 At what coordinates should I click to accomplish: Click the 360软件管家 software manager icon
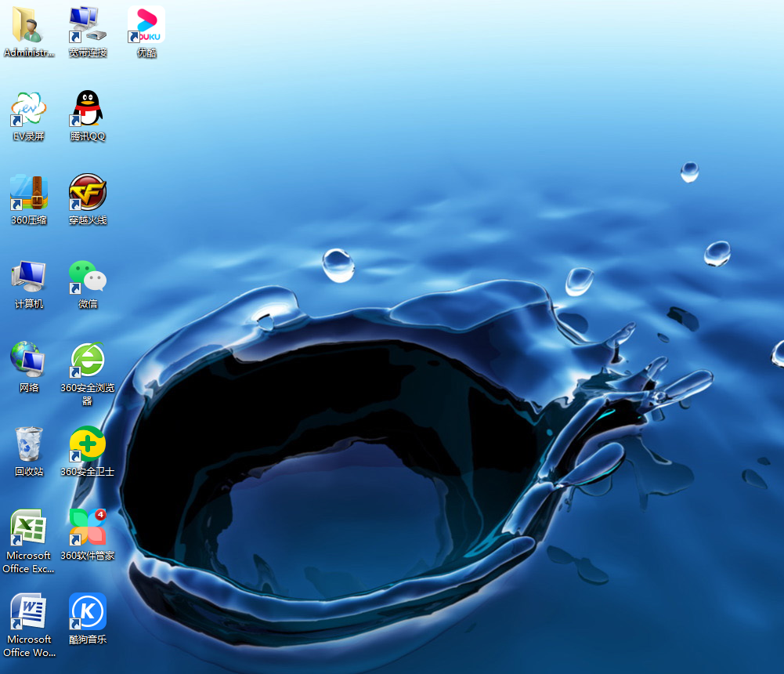[87, 528]
